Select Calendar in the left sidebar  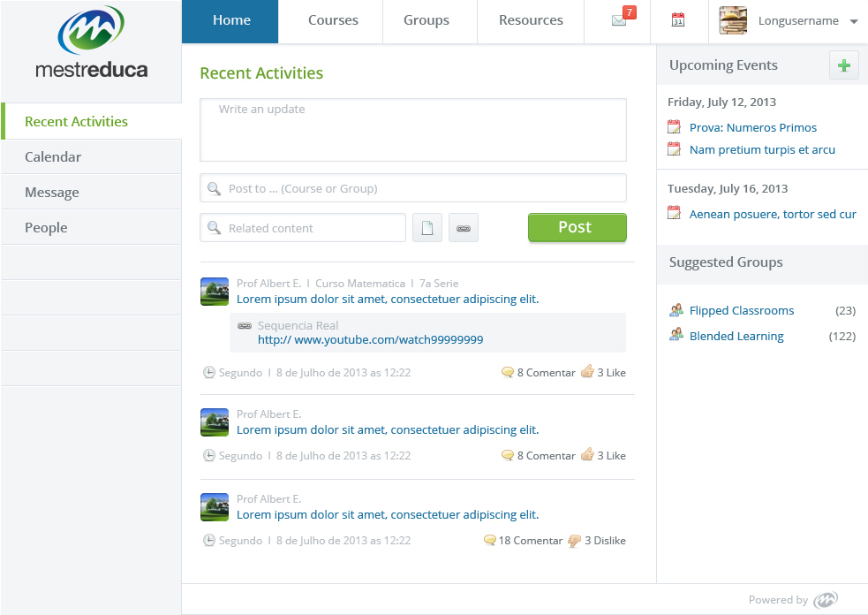91,156
